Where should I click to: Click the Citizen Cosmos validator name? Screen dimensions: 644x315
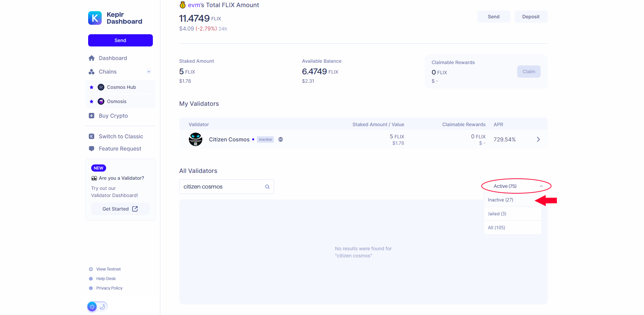click(229, 139)
